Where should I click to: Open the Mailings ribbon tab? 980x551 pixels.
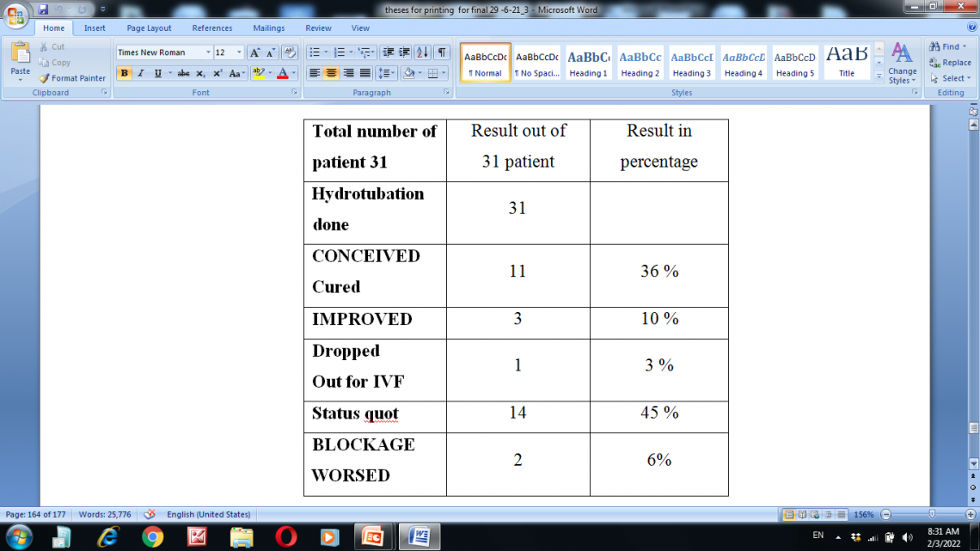(x=268, y=28)
